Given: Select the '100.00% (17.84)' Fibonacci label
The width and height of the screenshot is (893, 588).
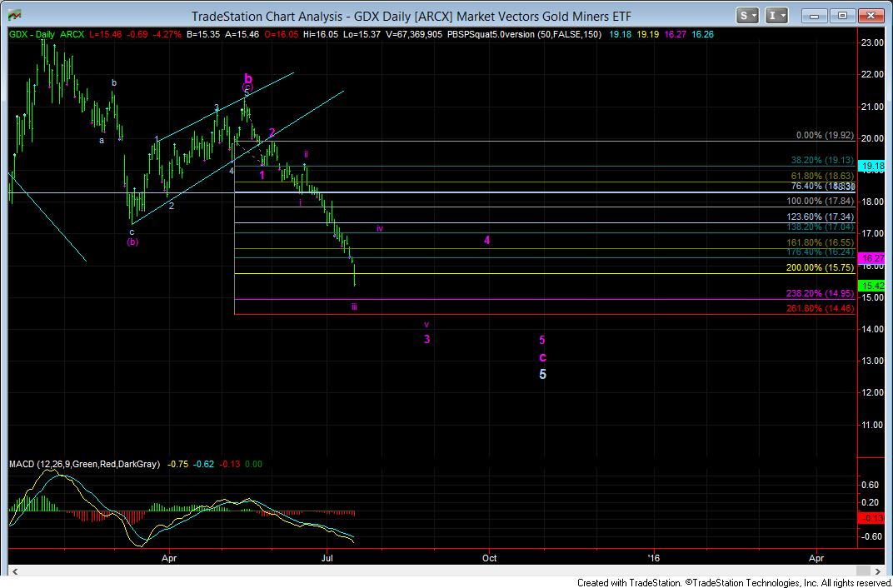Looking at the screenshot, I should [820, 201].
